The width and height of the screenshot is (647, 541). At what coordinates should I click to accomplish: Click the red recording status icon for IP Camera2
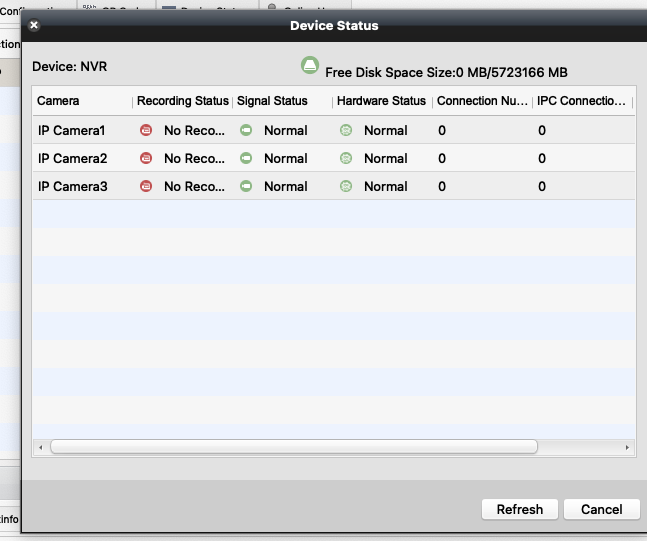coord(146,158)
